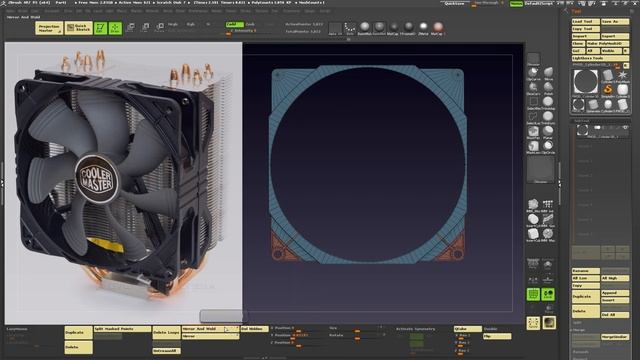Select the MaskPen brush
Viewport: 640px width, 360px height.
(533, 133)
